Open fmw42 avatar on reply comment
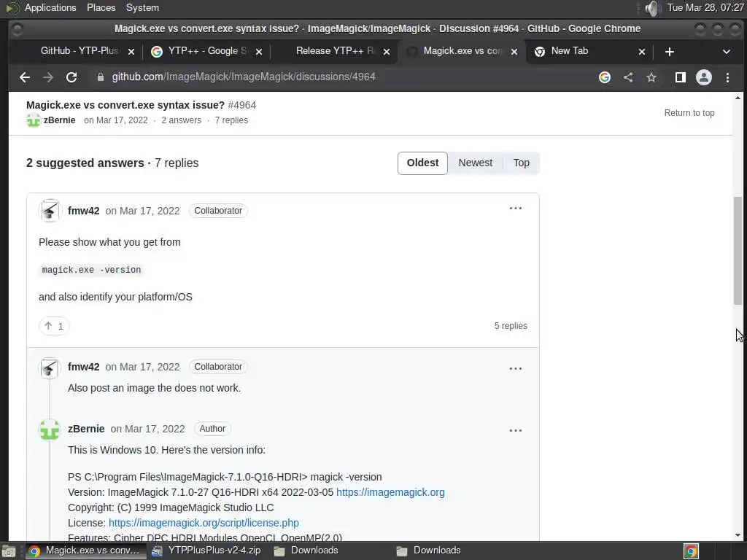The height and width of the screenshot is (560, 747). (50, 367)
